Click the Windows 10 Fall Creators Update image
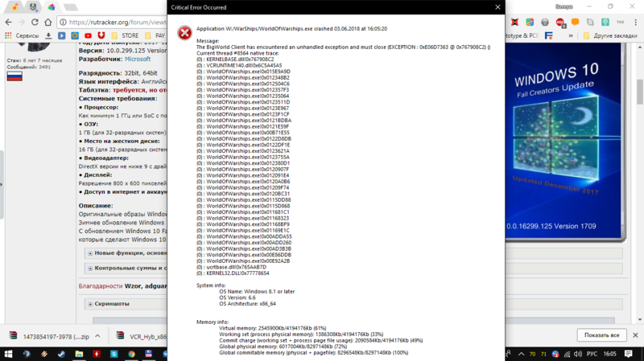The width and height of the screenshot is (644, 361). [563, 142]
